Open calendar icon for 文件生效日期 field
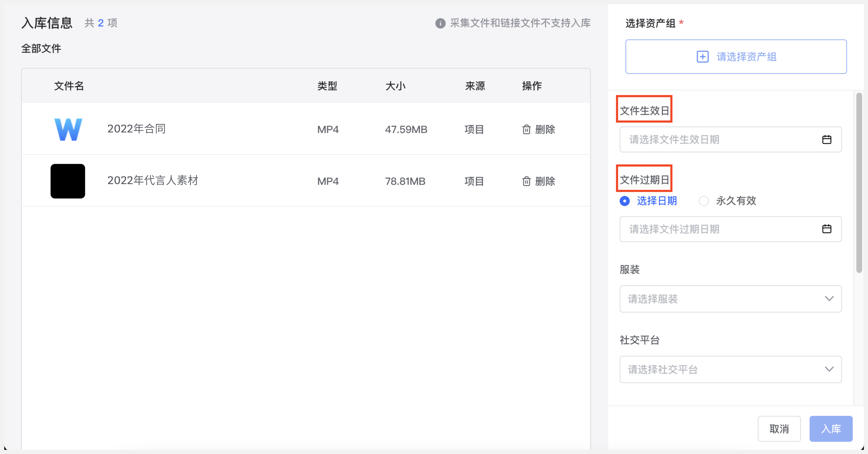 (827, 140)
